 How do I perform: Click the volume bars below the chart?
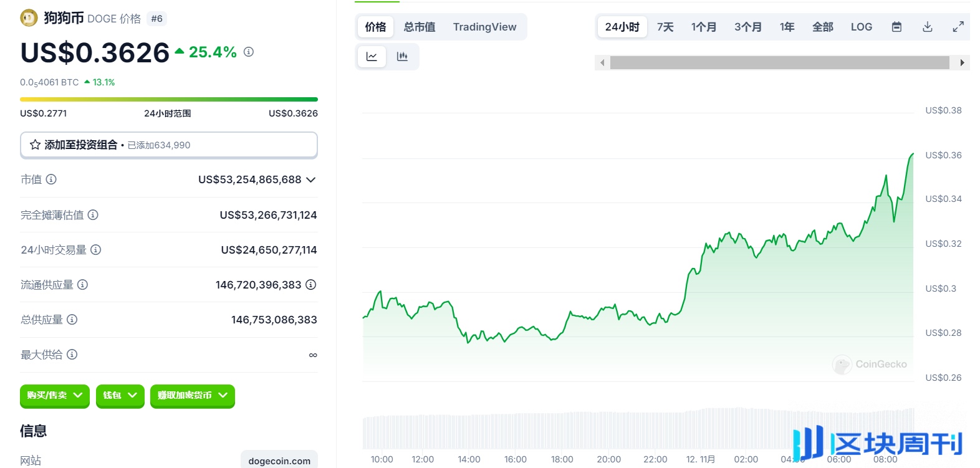(x=638, y=428)
